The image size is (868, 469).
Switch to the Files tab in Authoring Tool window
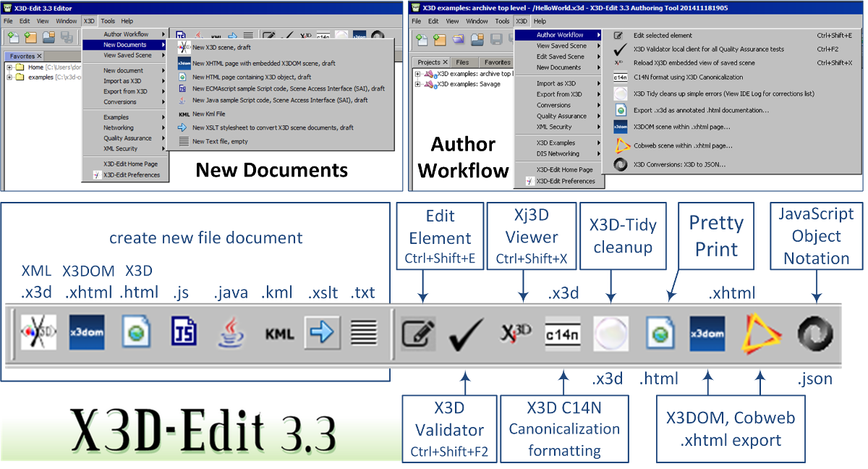click(462, 62)
